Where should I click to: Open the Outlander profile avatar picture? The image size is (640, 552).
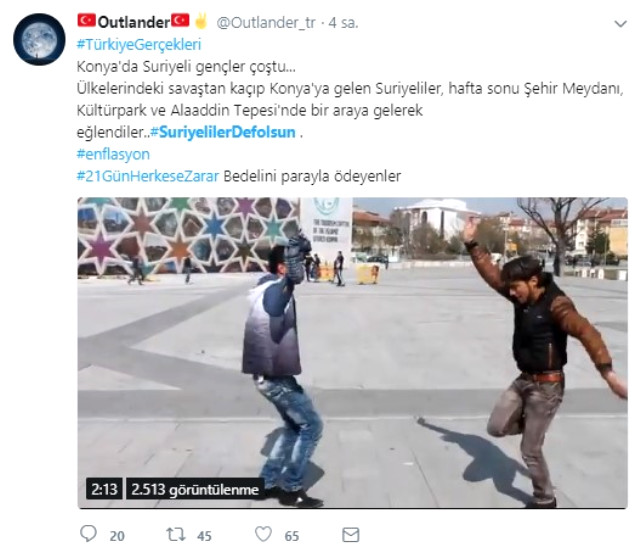(39, 39)
